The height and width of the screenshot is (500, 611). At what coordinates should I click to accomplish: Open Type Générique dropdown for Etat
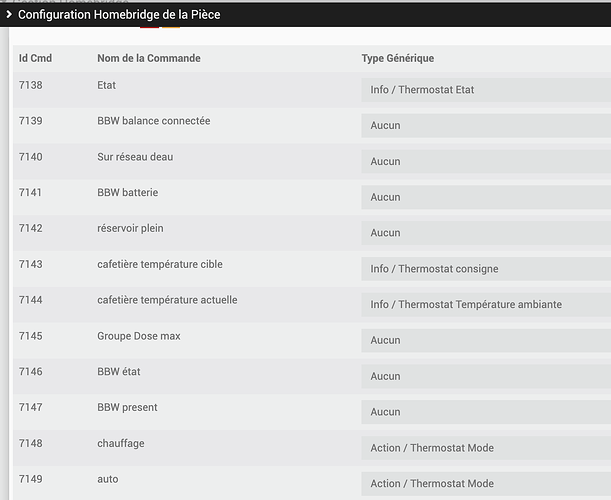485,90
